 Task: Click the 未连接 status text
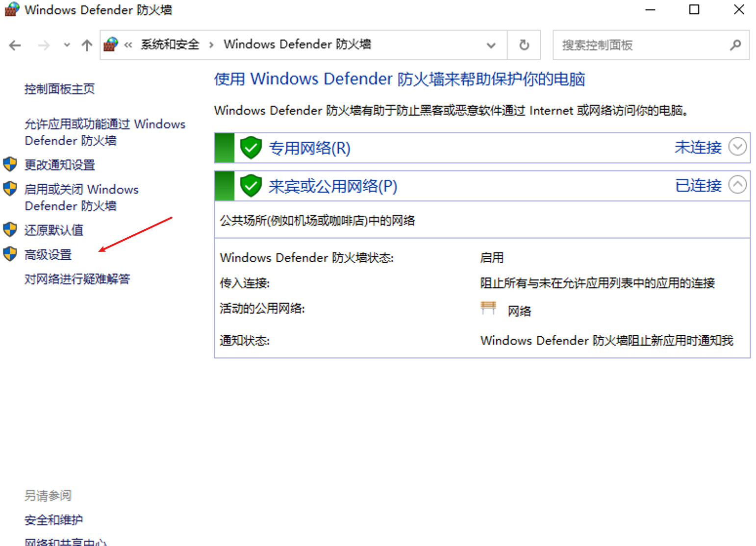[698, 147]
